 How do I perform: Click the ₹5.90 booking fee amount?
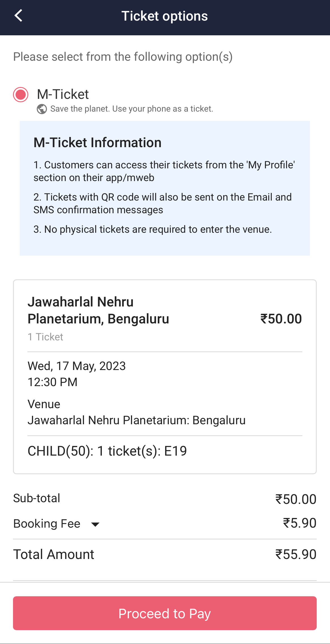click(299, 523)
